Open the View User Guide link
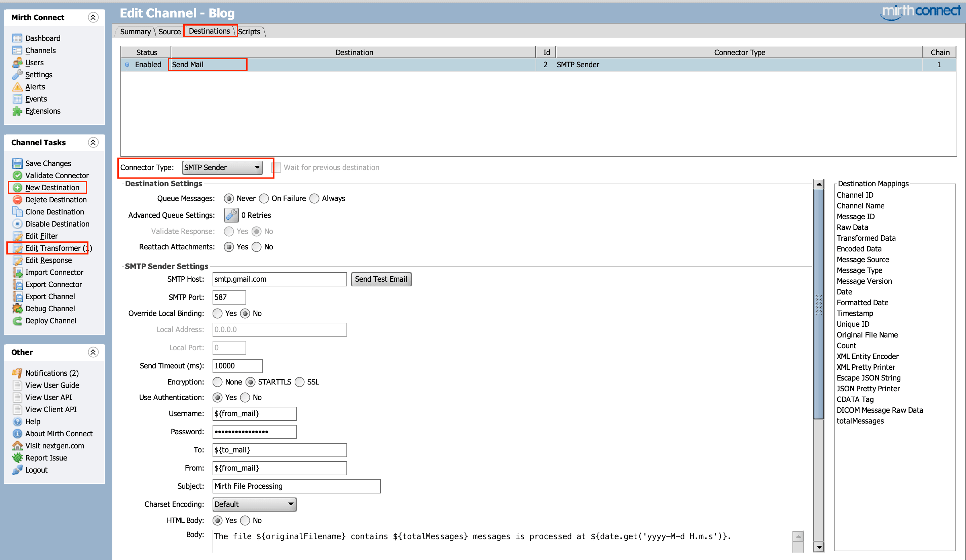The width and height of the screenshot is (966, 560). coord(52,385)
